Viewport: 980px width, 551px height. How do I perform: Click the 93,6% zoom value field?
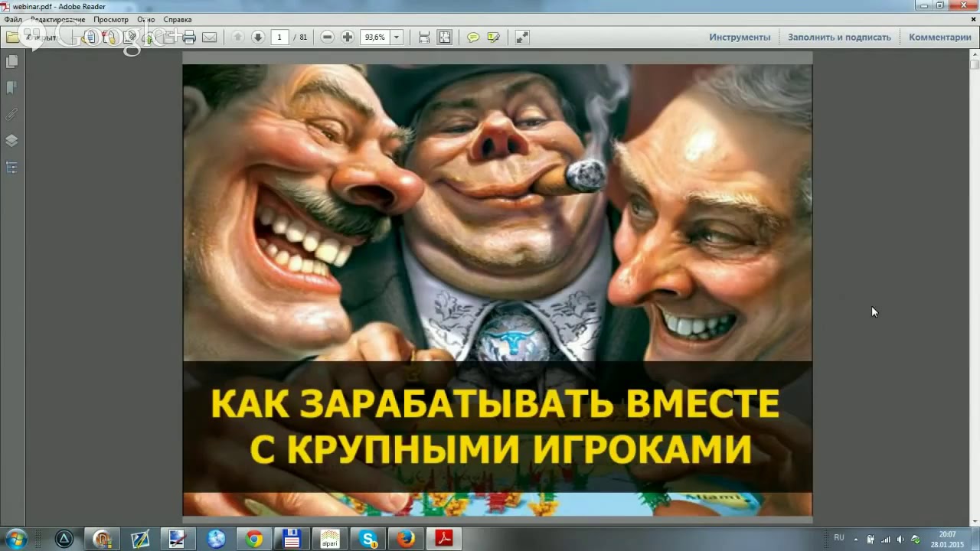[374, 37]
